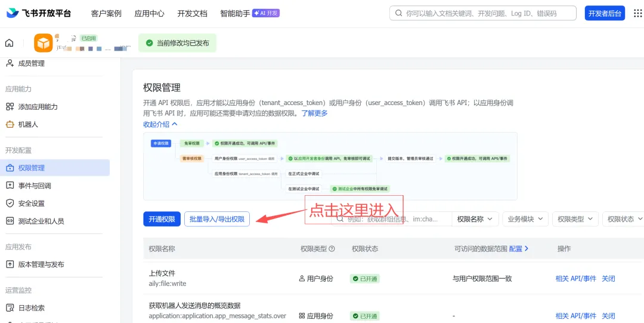Open the 权限名称 dropdown
The image size is (644, 323).
click(475, 219)
